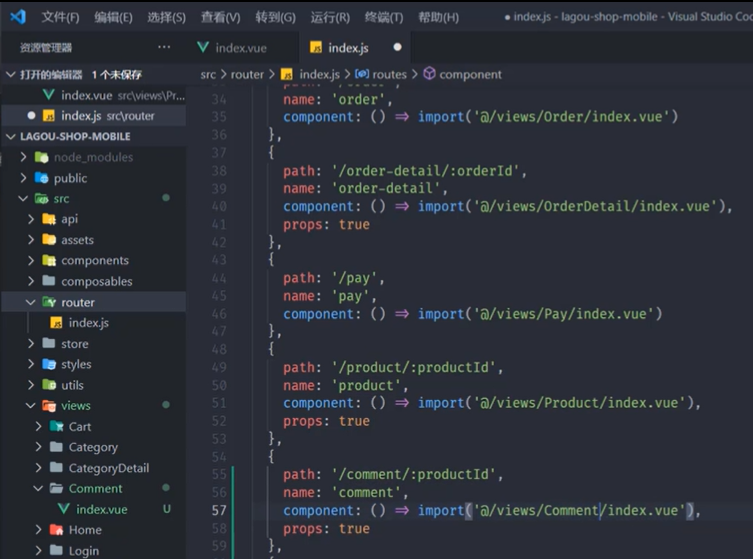Place cursor in '/comment/:productId' path string
The width and height of the screenshot is (753, 559).
413,474
